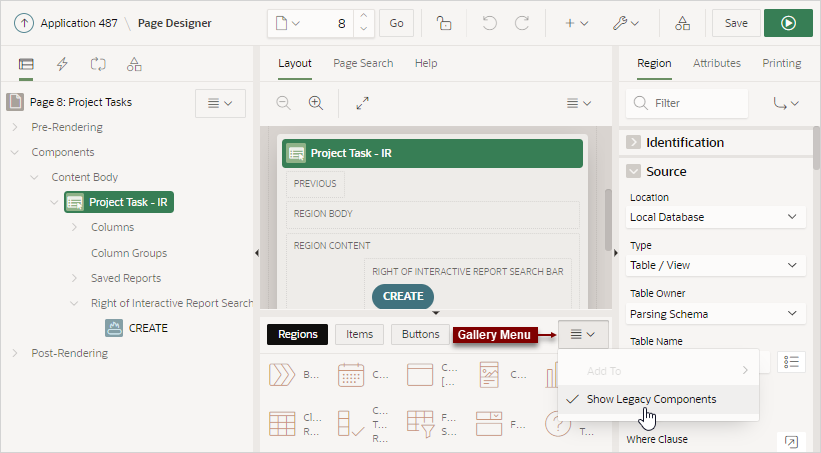Switch to the Layout tab
The height and width of the screenshot is (453, 821).
tap(295, 63)
